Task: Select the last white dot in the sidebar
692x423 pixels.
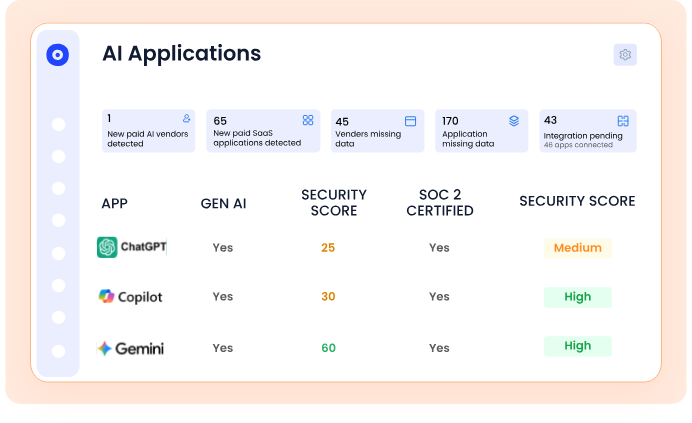Action: (59, 351)
